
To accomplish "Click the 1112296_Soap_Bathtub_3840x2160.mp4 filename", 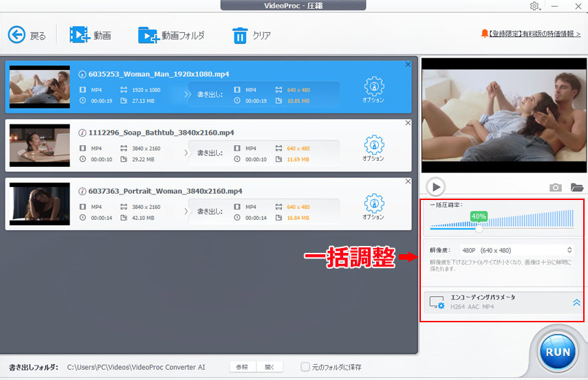I will point(161,133).
